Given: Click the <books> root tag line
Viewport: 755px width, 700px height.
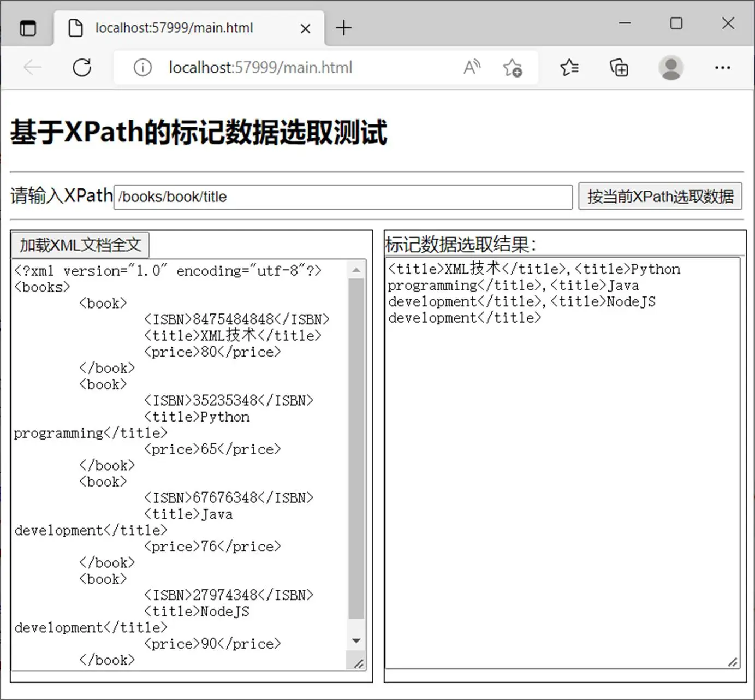Looking at the screenshot, I should (43, 287).
